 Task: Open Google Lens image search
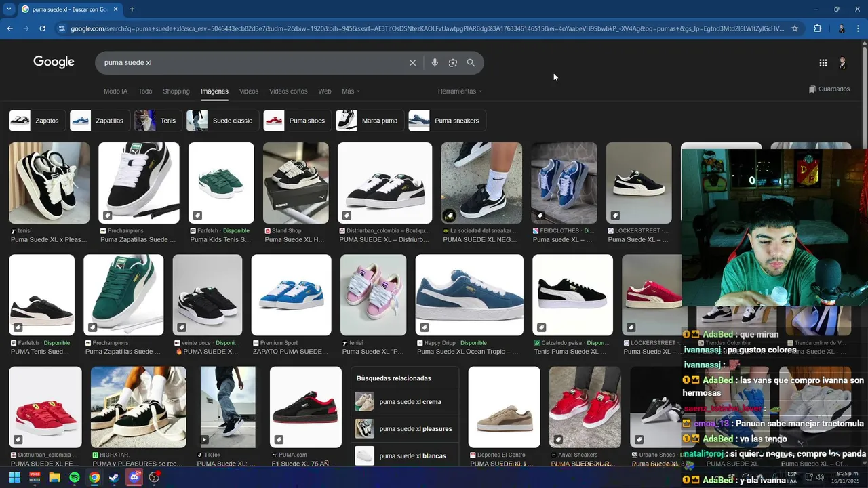tap(453, 63)
